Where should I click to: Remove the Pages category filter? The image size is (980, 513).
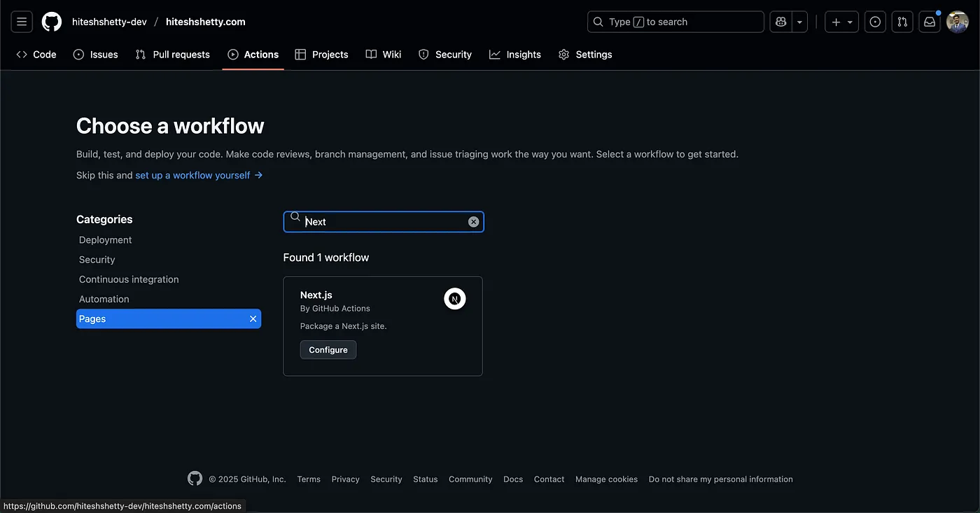pyautogui.click(x=253, y=319)
